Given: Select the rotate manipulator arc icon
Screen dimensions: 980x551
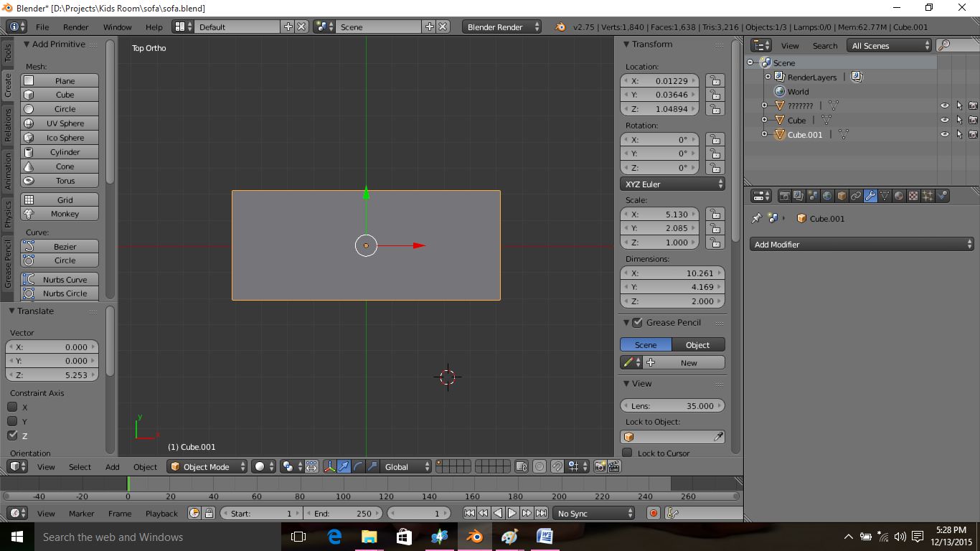Looking at the screenshot, I should click(358, 466).
